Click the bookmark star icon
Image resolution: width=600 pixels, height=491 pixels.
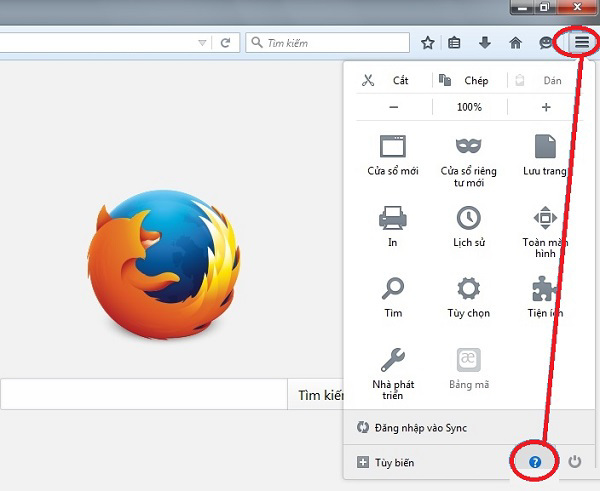[428, 43]
